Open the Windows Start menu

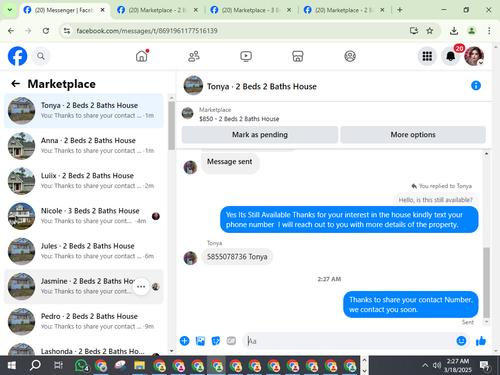pyautogui.click(x=12, y=366)
